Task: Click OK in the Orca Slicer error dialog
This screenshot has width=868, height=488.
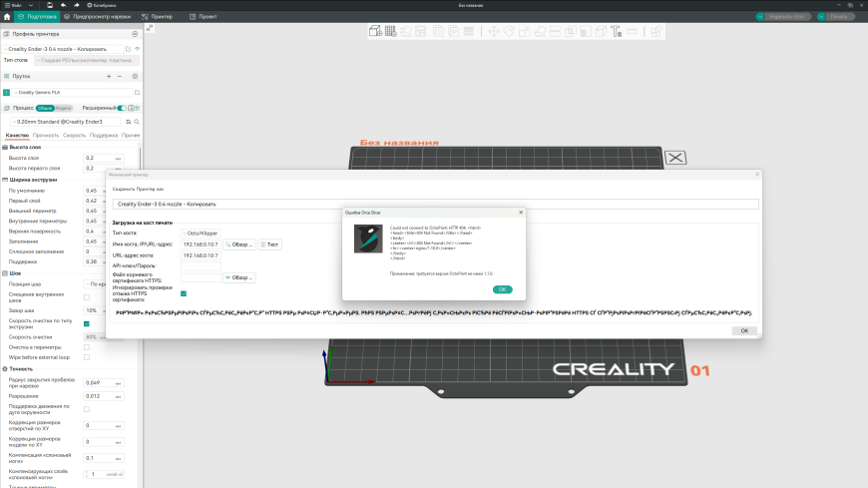Action: pos(502,289)
